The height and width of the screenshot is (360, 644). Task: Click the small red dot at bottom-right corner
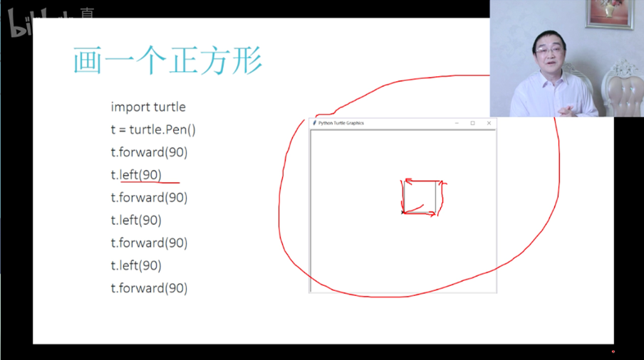pos(613,351)
